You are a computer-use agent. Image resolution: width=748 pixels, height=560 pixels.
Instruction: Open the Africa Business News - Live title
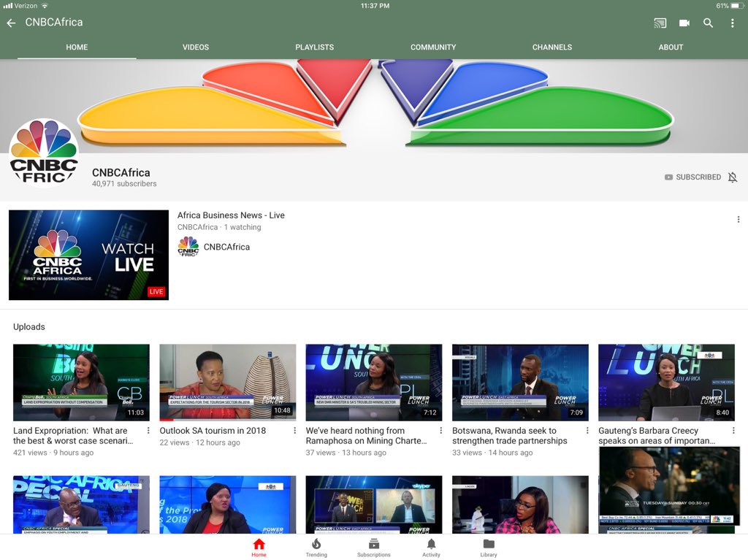tap(231, 215)
